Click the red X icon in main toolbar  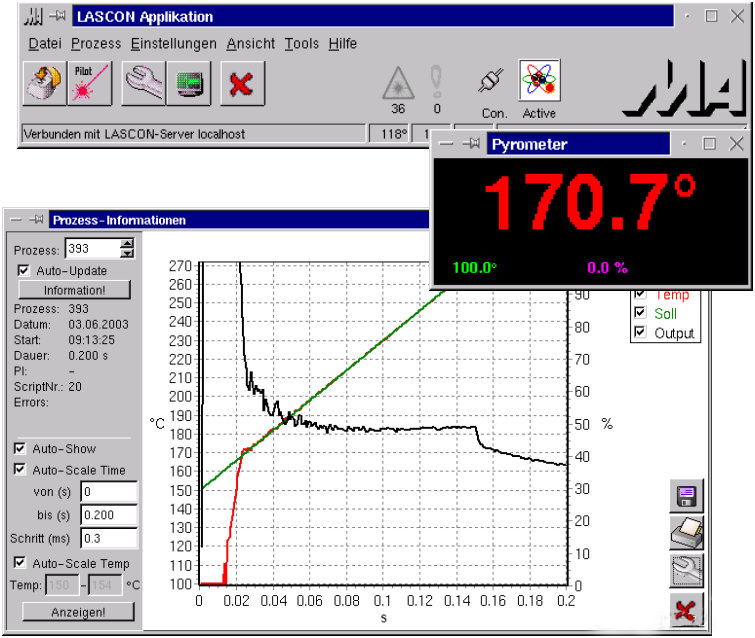tap(241, 83)
